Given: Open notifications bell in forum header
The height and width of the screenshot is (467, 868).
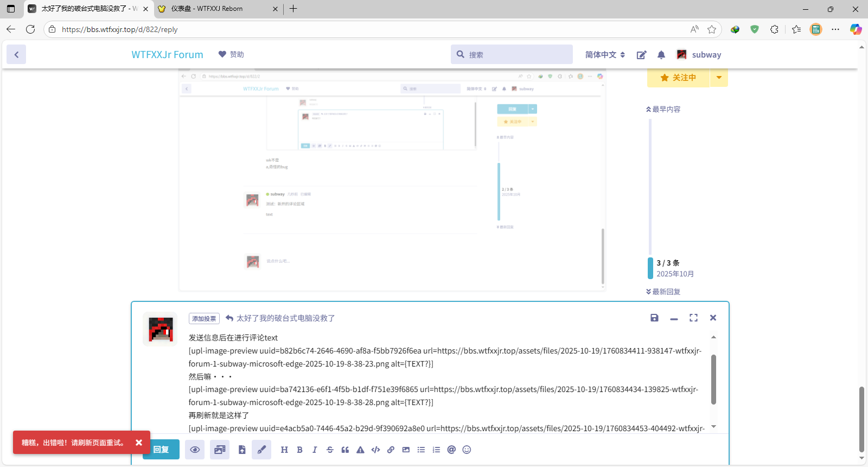Looking at the screenshot, I should pyautogui.click(x=661, y=55).
